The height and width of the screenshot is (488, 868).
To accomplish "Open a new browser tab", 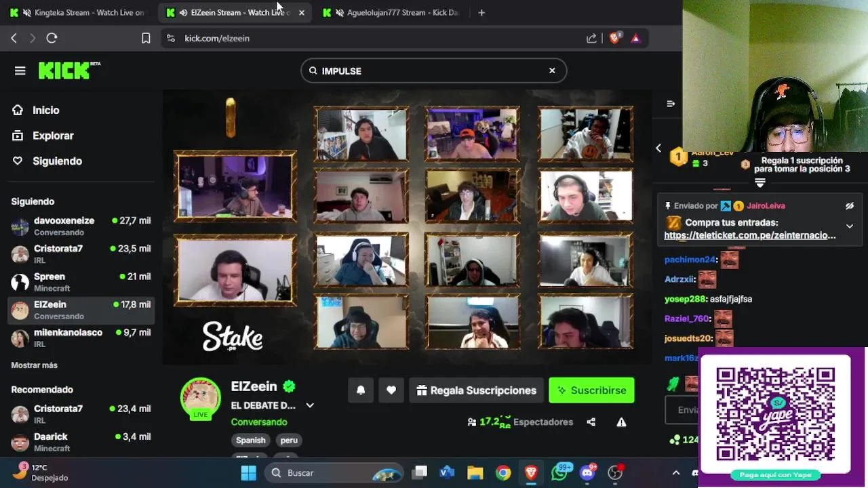I will click(481, 12).
